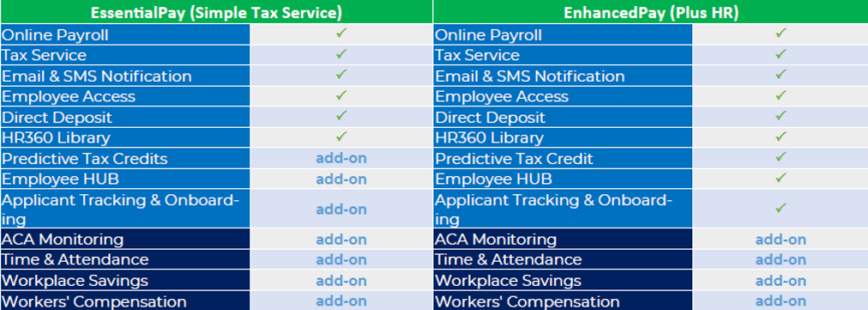
Task: Click EssentialPay Online Payroll checkmark
Action: pyautogui.click(x=341, y=33)
